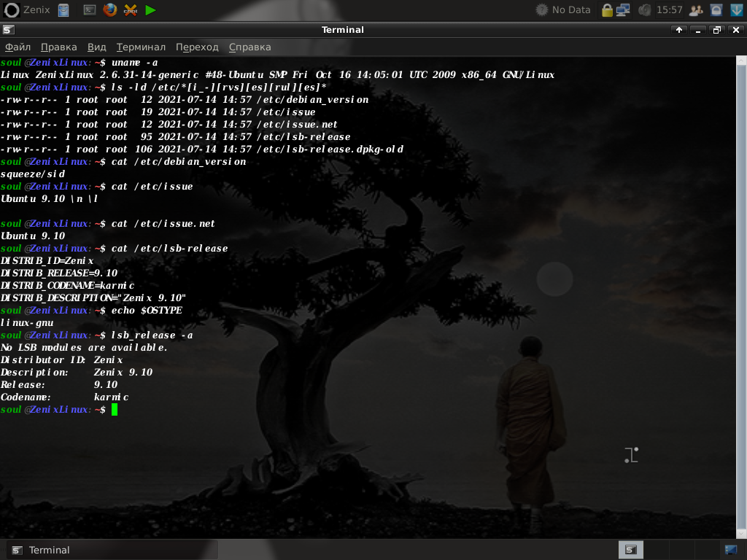
Task: Click the show desktop icon in bottom panel
Action: 730,550
